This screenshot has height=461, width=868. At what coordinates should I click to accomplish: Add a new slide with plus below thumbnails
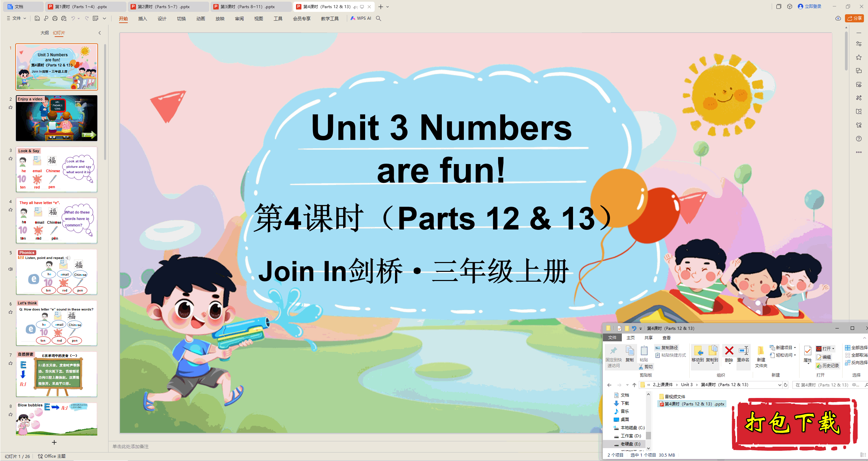54,442
